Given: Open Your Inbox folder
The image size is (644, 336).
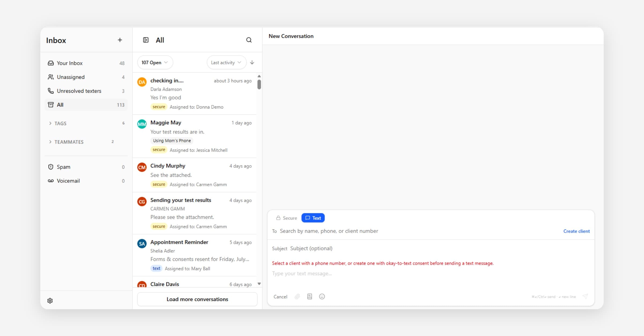Looking at the screenshot, I should click(86, 63).
